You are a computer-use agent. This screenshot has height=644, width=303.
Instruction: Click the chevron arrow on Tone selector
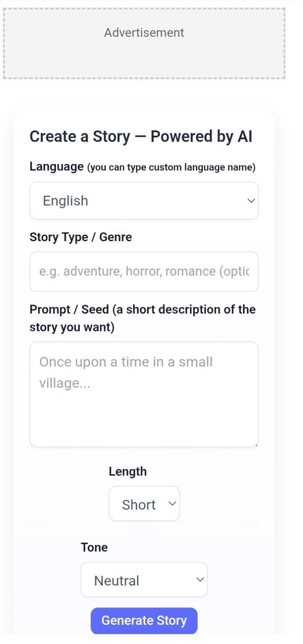coord(200,579)
